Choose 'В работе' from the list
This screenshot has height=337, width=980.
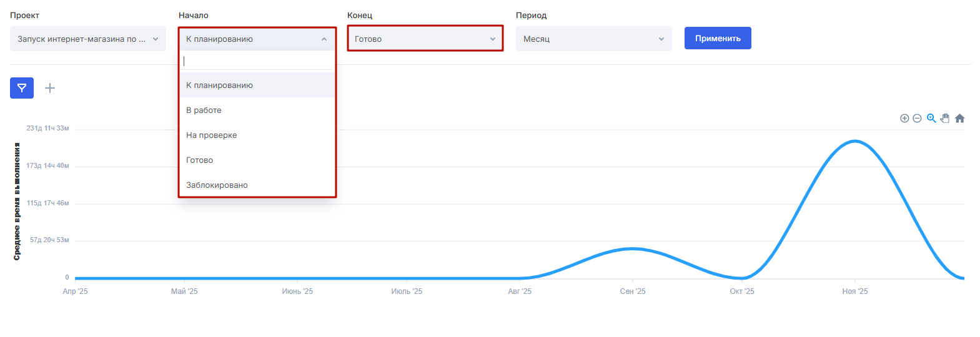[x=204, y=110]
